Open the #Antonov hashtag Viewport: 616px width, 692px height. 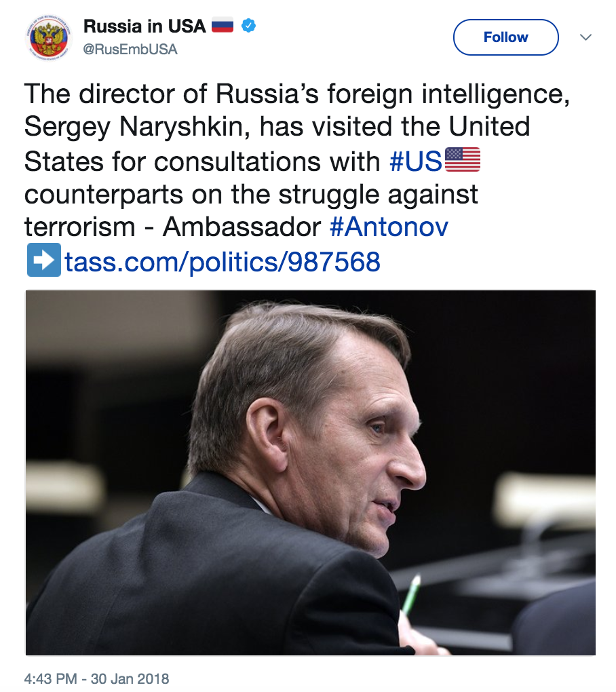click(x=389, y=227)
